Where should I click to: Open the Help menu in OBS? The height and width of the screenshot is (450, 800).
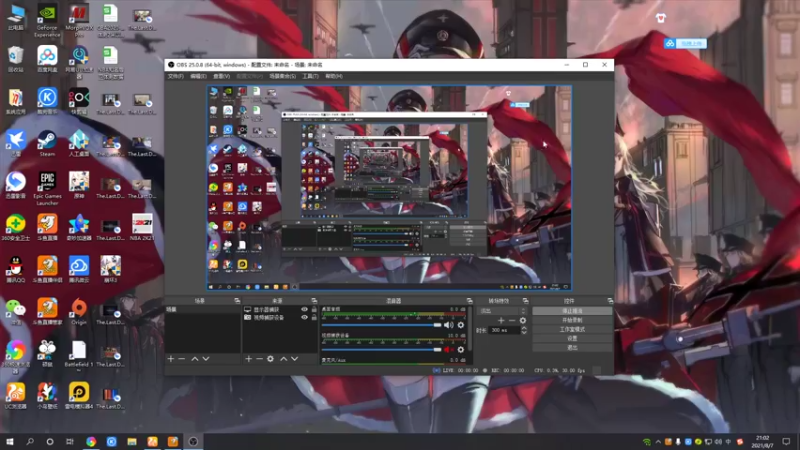(x=334, y=76)
